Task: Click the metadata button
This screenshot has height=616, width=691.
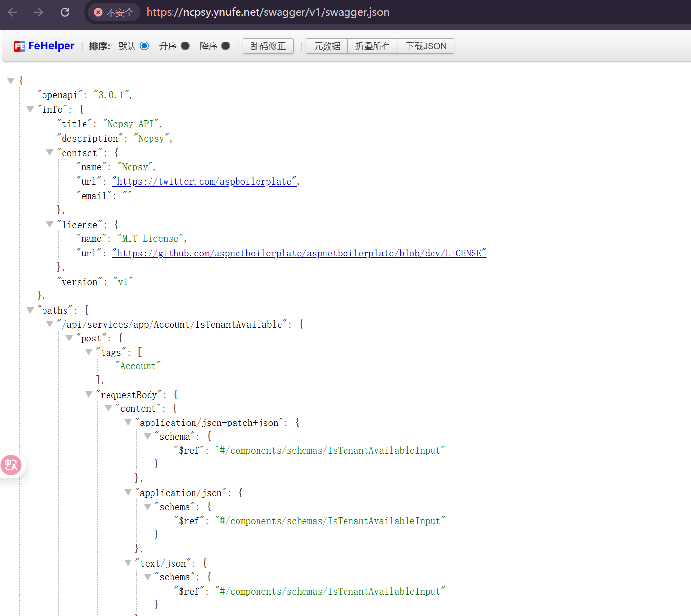Action: 326,46
